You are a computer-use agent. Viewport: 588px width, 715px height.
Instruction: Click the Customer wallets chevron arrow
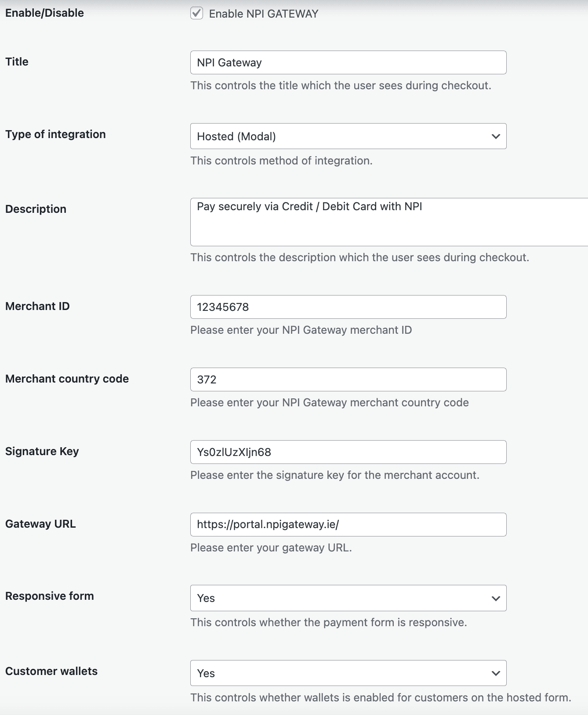[495, 673]
